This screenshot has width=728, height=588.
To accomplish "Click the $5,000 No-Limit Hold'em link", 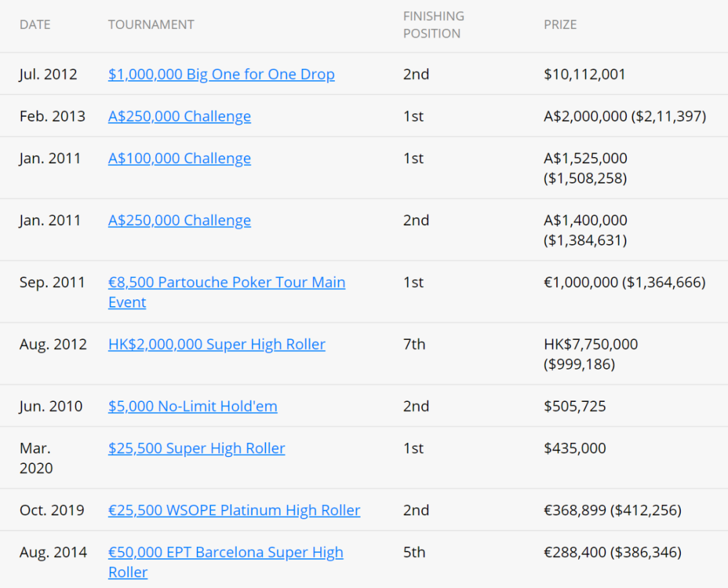I will (x=193, y=406).
